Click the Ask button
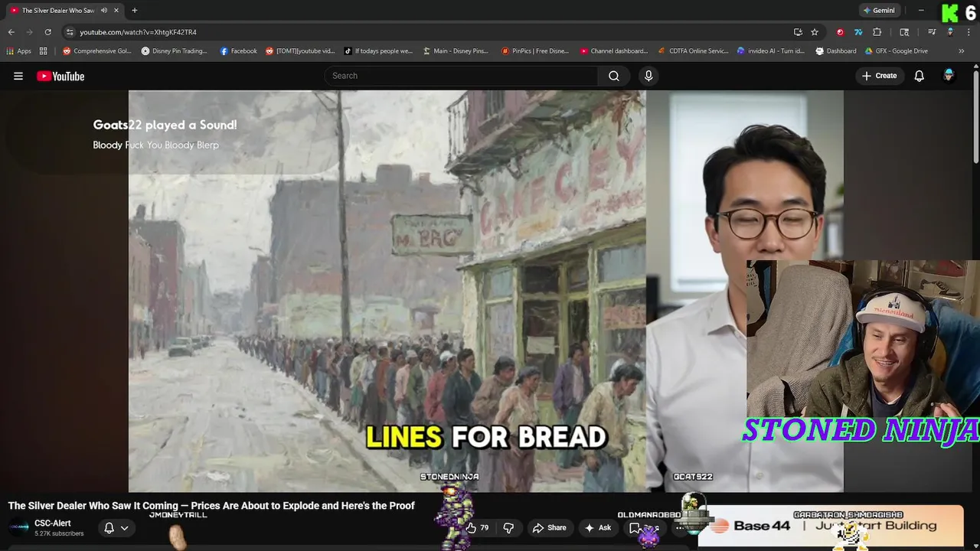 click(597, 528)
